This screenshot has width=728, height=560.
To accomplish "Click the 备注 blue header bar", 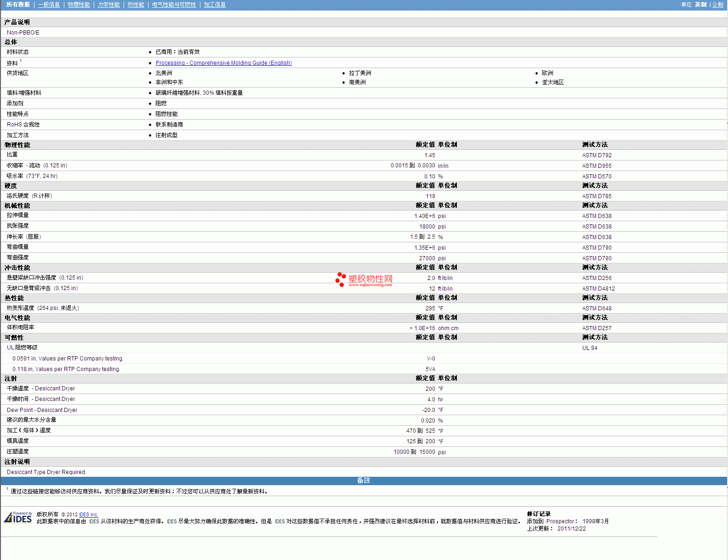I will pyautogui.click(x=364, y=480).
